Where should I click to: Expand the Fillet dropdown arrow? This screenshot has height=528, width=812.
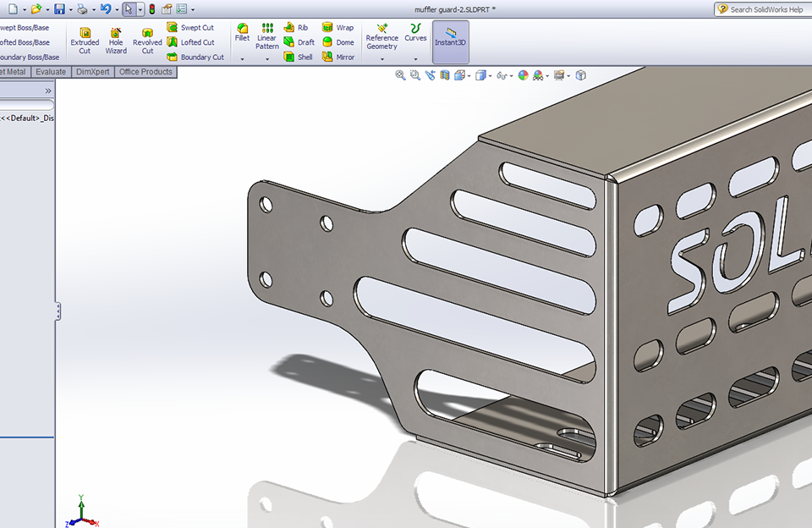pyautogui.click(x=242, y=59)
